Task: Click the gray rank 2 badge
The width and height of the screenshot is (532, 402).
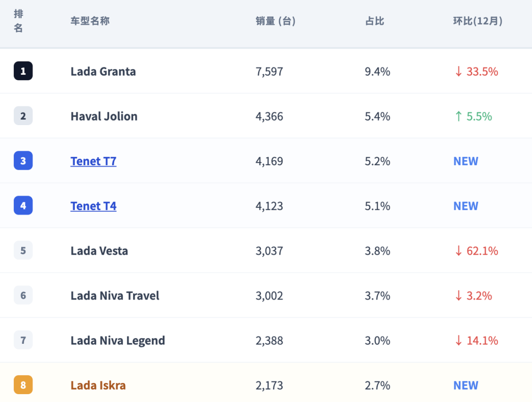Action: 23,116
